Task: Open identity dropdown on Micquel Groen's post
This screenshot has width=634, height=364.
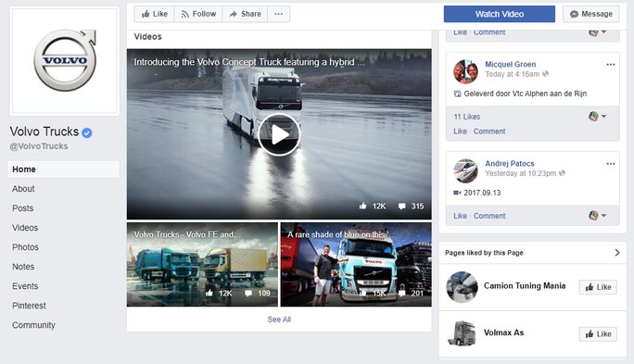Action: point(598,117)
